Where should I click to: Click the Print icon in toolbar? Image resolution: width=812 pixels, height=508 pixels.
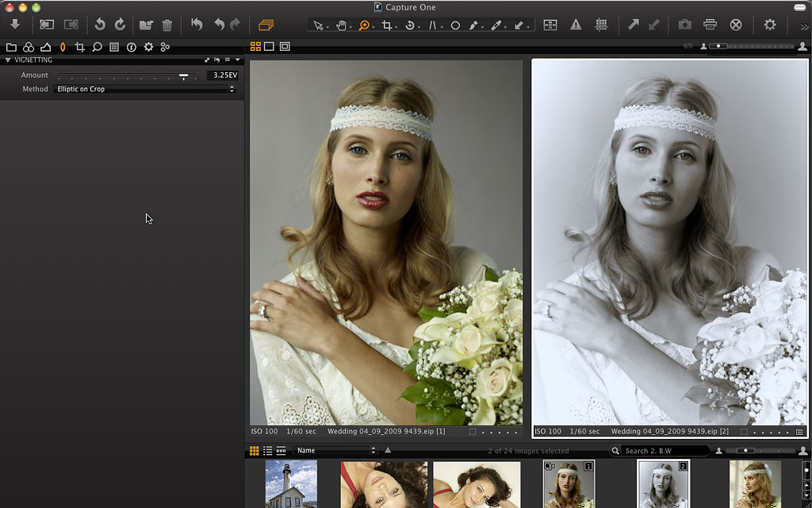(x=710, y=25)
